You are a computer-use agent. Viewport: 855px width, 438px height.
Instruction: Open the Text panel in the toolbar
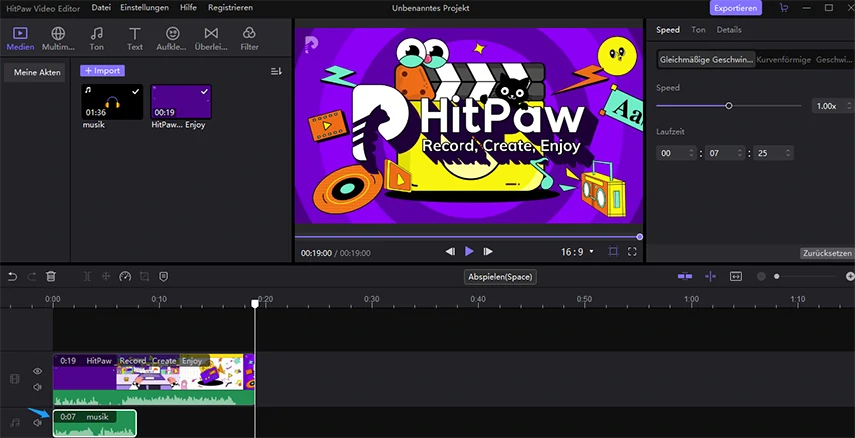[135, 38]
